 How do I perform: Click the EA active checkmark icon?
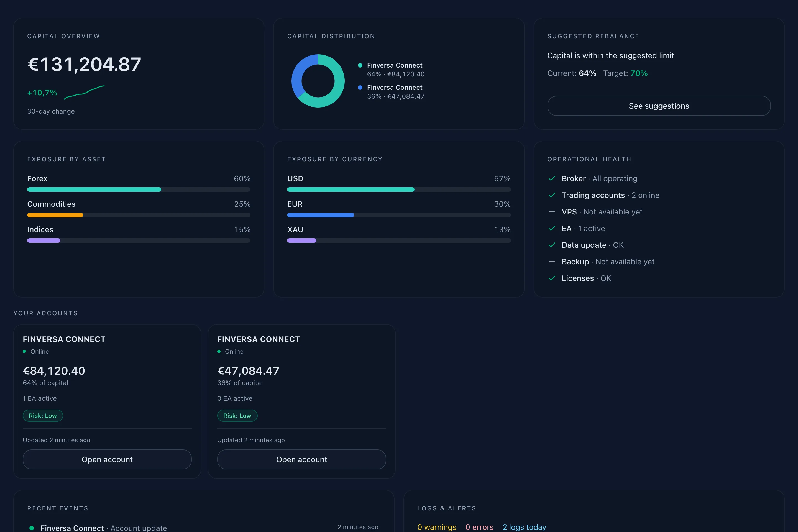point(552,228)
